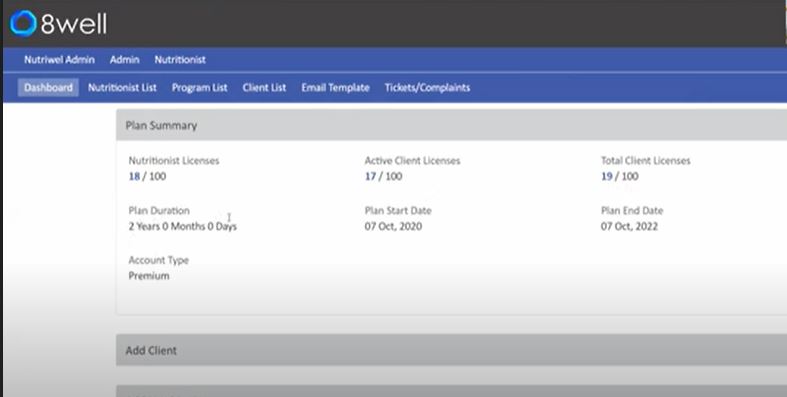Open the Nutriwel Admin menu
The width and height of the screenshot is (787, 397).
point(59,60)
